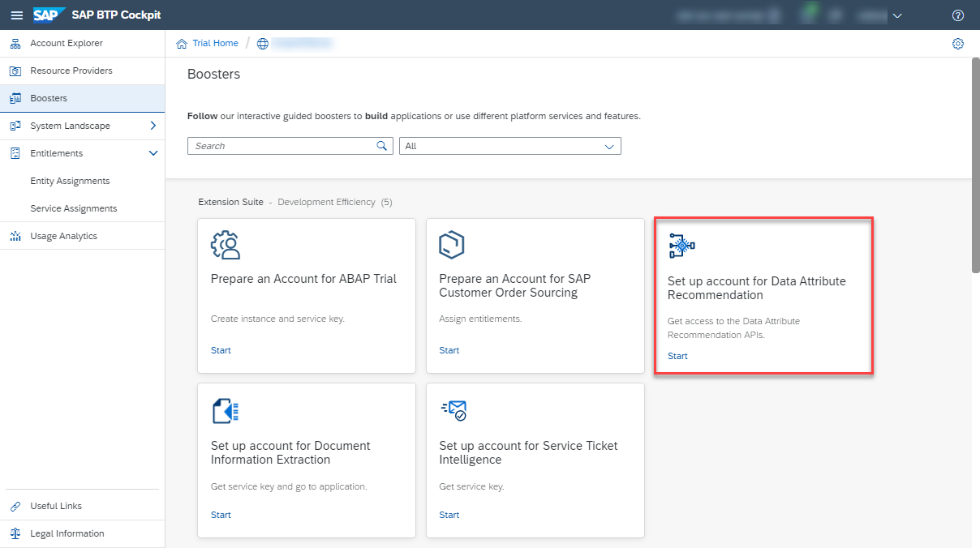Click the Trial Home house icon

182,44
